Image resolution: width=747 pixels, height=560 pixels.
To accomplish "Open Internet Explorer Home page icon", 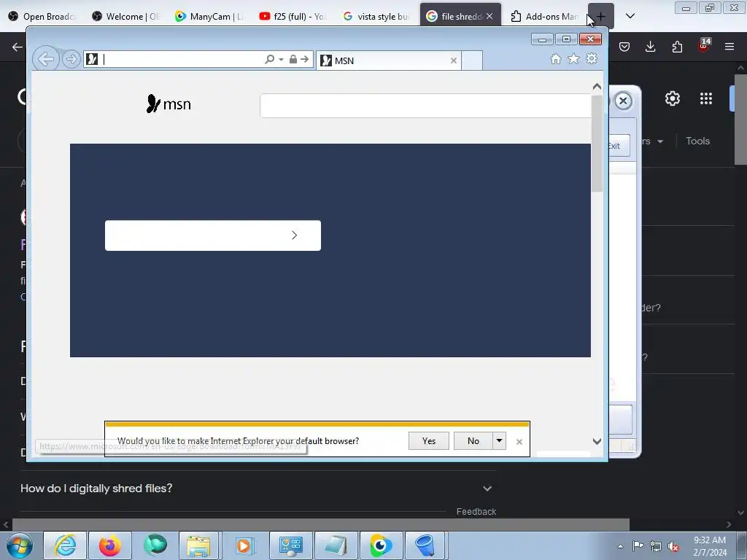I will point(555,58).
